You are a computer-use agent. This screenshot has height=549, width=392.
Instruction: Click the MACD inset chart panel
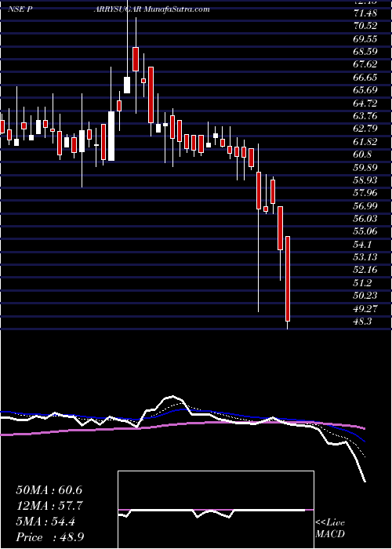point(216,510)
